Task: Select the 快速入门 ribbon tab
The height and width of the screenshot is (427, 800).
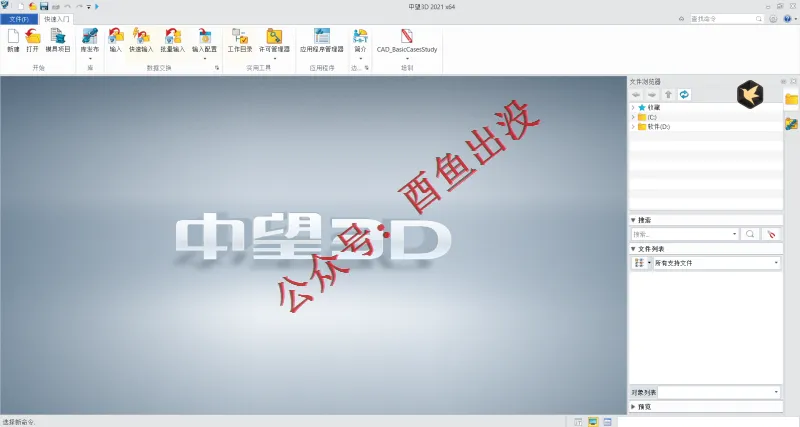Action: 57,19
